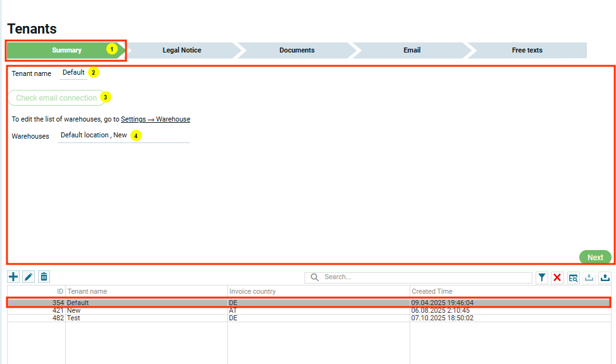
Task: Open the Documents step tab
Action: point(297,50)
